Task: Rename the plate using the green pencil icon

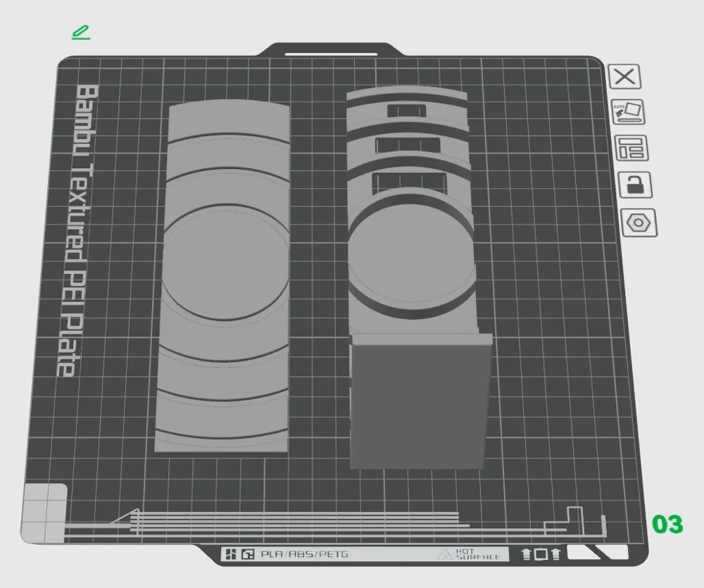Action: point(80,31)
